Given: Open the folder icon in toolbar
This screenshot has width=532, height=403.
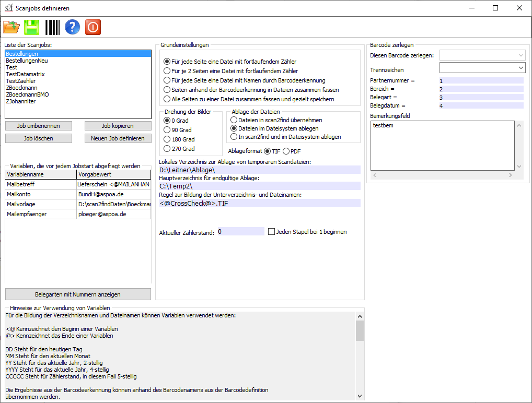Looking at the screenshot, I should pos(11,27).
